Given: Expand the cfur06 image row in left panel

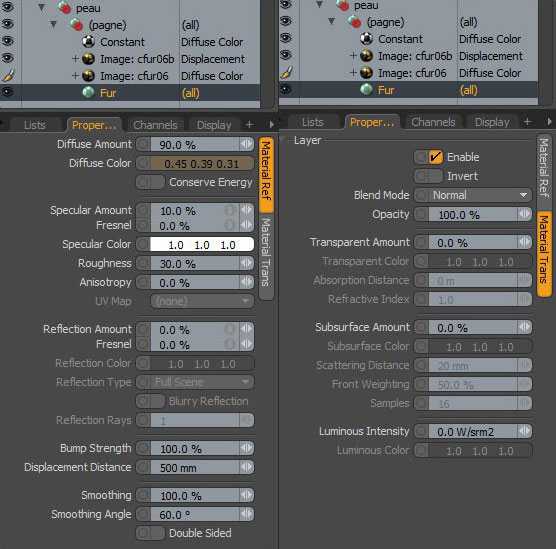Looking at the screenshot, I should point(75,76).
